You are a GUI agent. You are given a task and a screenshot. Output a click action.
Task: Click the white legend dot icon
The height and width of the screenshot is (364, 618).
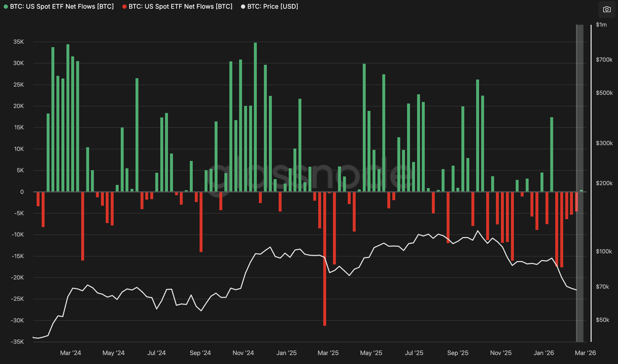point(242,6)
